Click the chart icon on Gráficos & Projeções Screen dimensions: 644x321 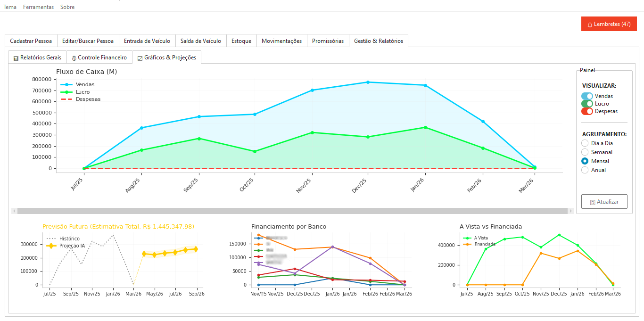[x=140, y=57]
